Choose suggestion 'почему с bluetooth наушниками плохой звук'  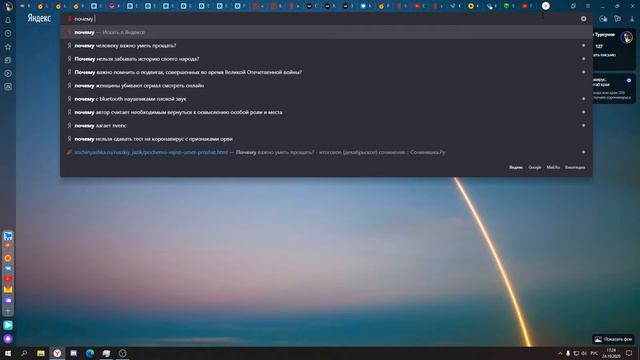click(x=326, y=99)
